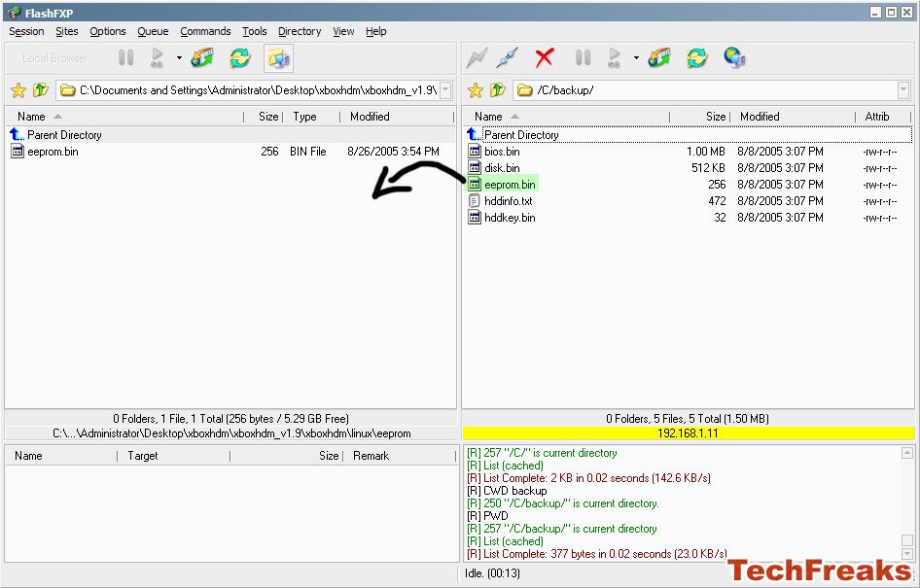This screenshot has height=588, width=920.
Task: Open the remote path /C/backup/ dropdown
Action: click(903, 90)
